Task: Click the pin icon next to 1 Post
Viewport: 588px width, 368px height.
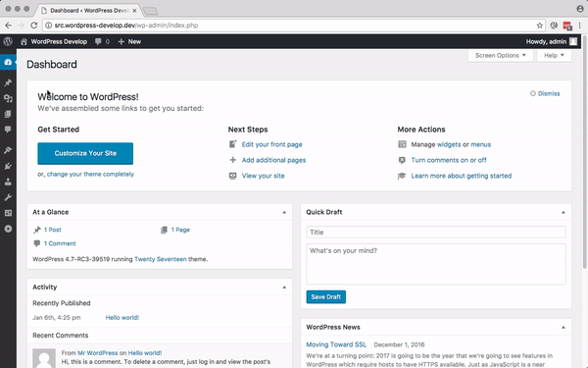Action: point(37,230)
